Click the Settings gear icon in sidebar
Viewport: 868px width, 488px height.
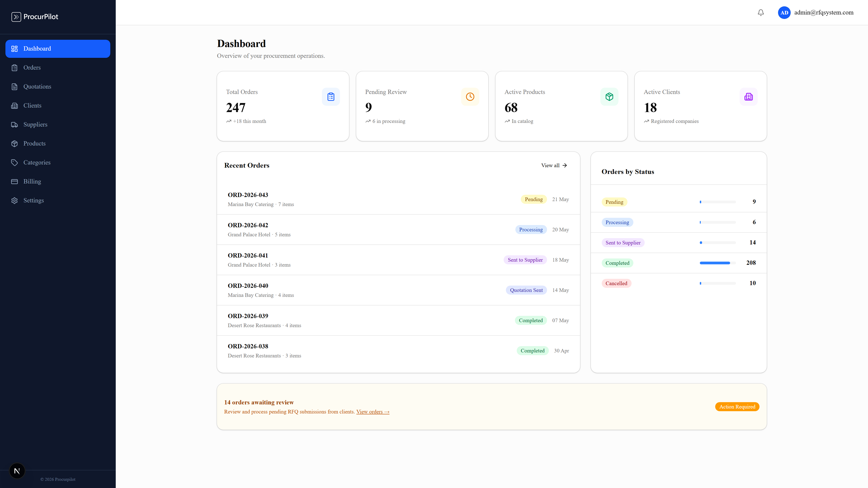pos(14,200)
